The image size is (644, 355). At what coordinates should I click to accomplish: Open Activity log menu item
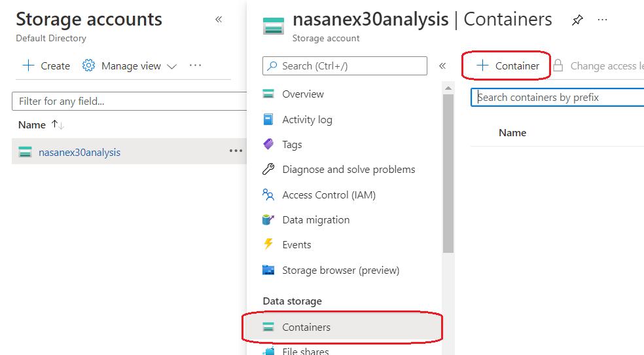[x=307, y=120]
